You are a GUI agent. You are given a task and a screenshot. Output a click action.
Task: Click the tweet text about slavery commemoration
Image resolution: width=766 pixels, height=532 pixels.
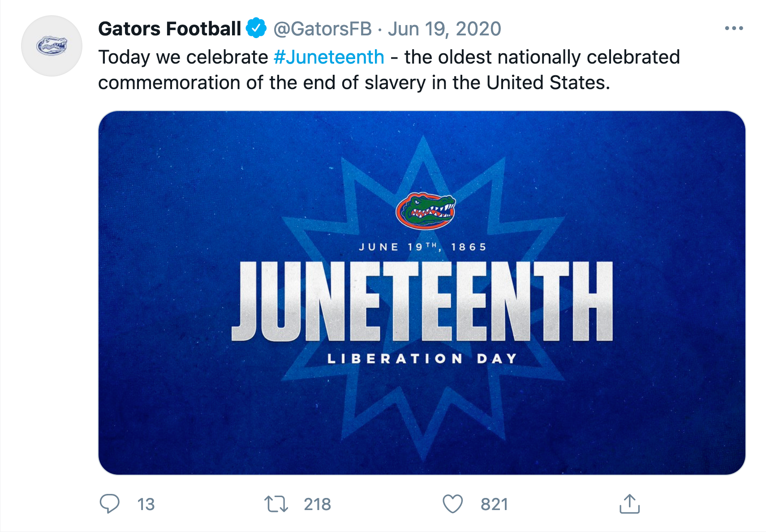[389, 70]
